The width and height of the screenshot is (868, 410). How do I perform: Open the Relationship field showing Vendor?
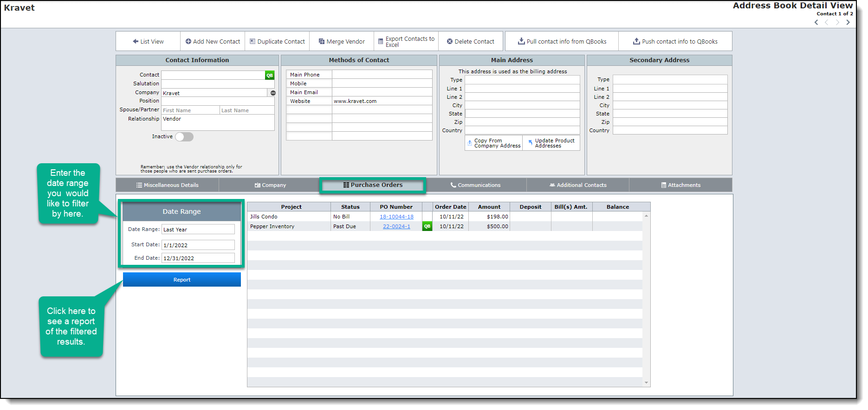tap(218, 122)
